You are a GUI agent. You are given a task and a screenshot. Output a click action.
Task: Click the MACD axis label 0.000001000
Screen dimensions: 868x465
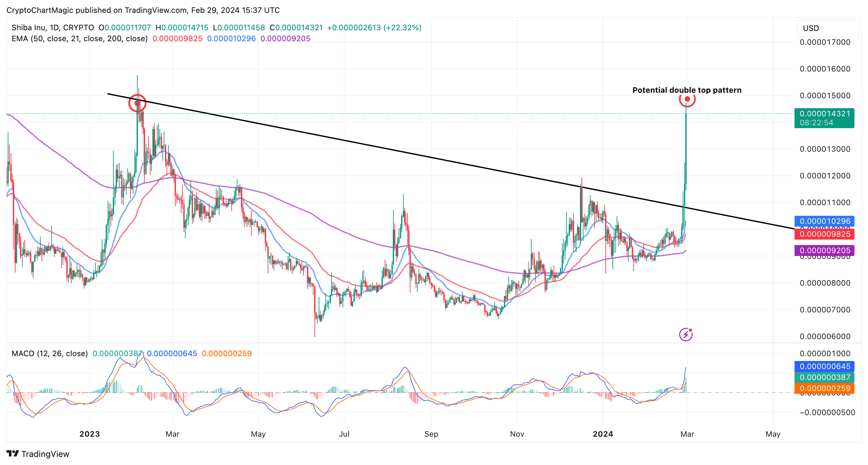click(825, 353)
